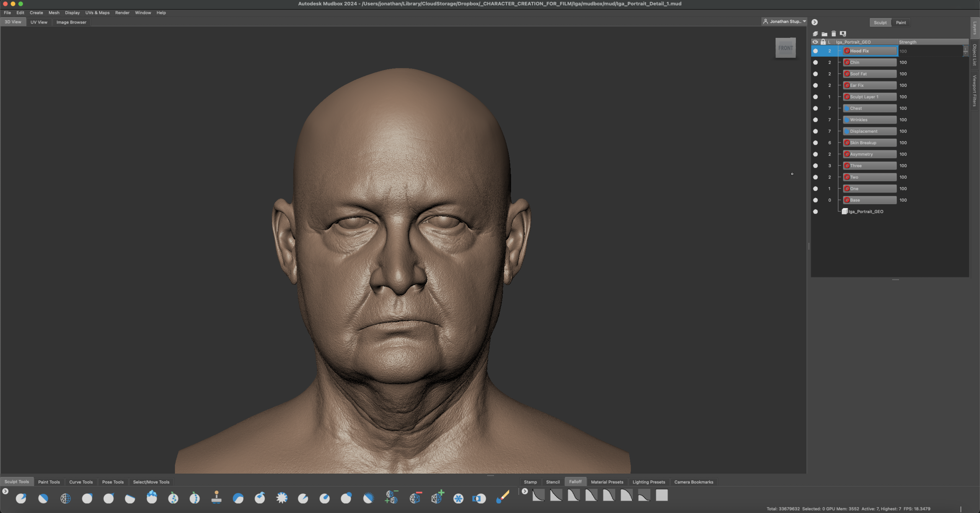Toggle visibility of Iga_Portrait_GEO object
Screen dimensions: 980x513
(815, 211)
